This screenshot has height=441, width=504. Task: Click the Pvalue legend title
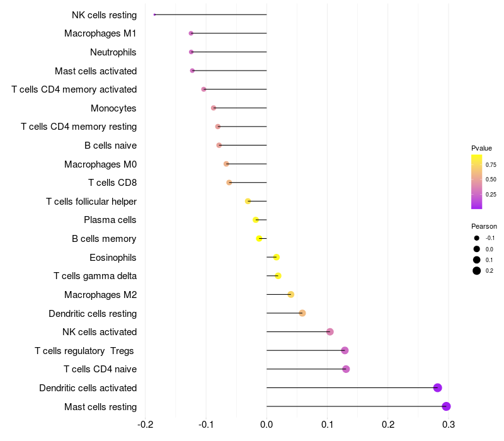pos(482,148)
